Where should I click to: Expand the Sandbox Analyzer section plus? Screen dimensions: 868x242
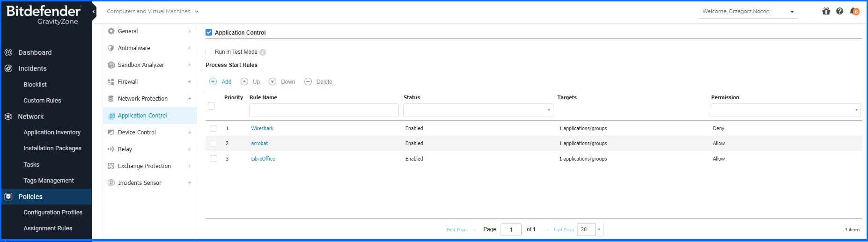tap(190, 65)
